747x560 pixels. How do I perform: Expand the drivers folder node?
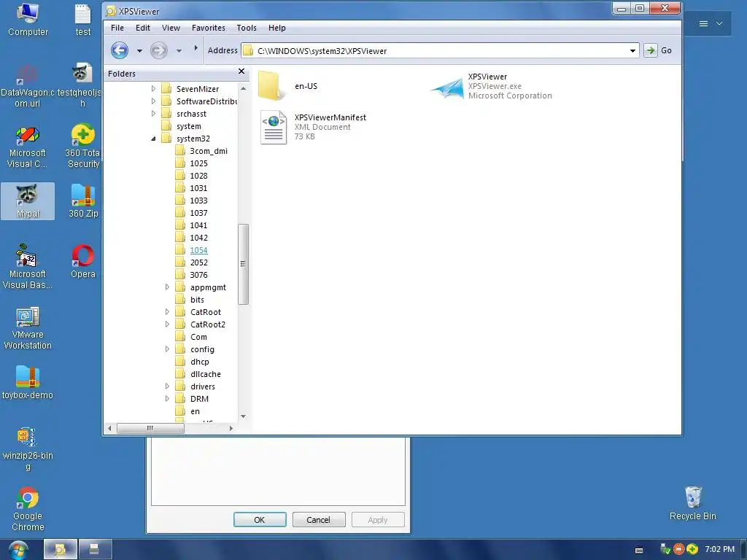click(167, 386)
